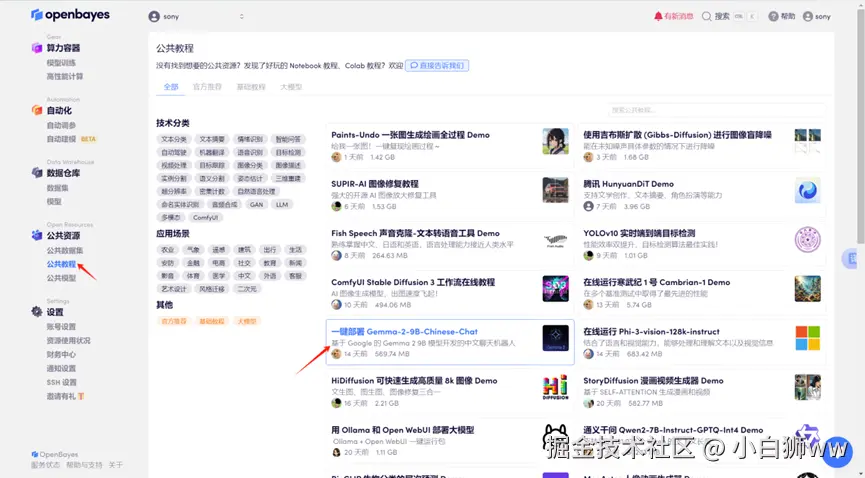The width and height of the screenshot is (865, 478).
Task: Click the YOLOv10 card round emblem
Action: (x=808, y=240)
